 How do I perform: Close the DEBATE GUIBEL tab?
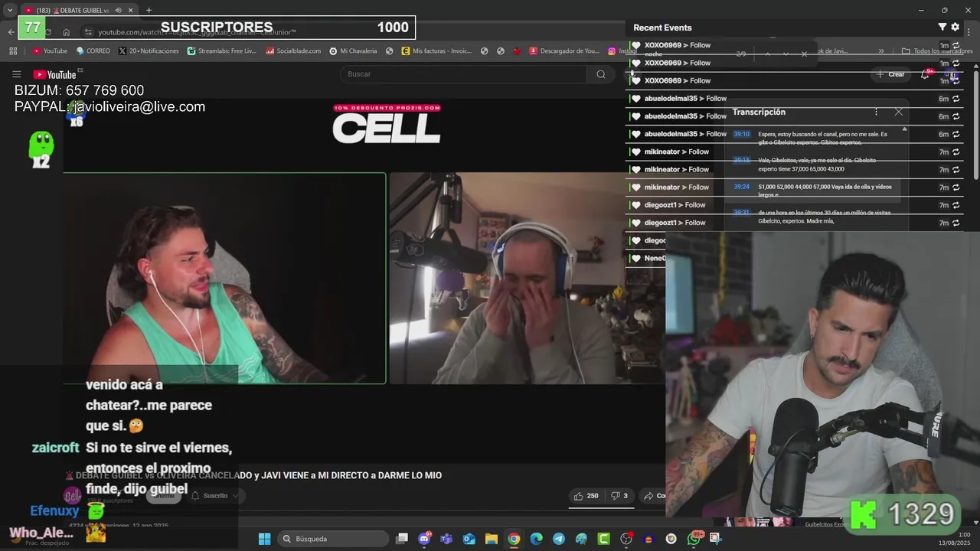[x=131, y=10]
